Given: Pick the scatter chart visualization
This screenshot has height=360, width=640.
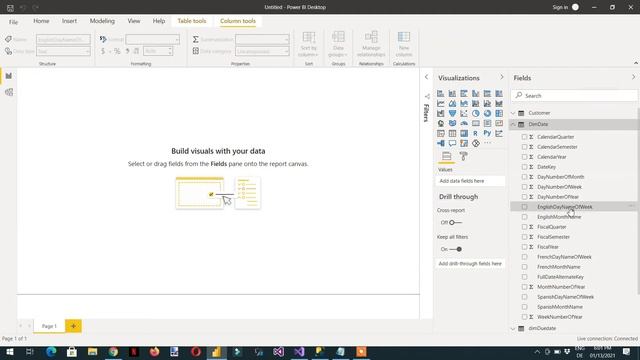Looking at the screenshot, I should (x=464, y=113).
